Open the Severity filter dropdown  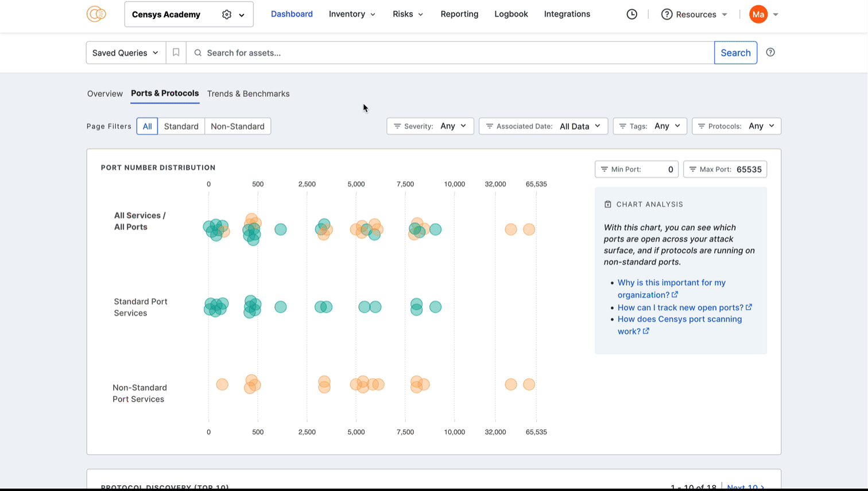coord(430,126)
